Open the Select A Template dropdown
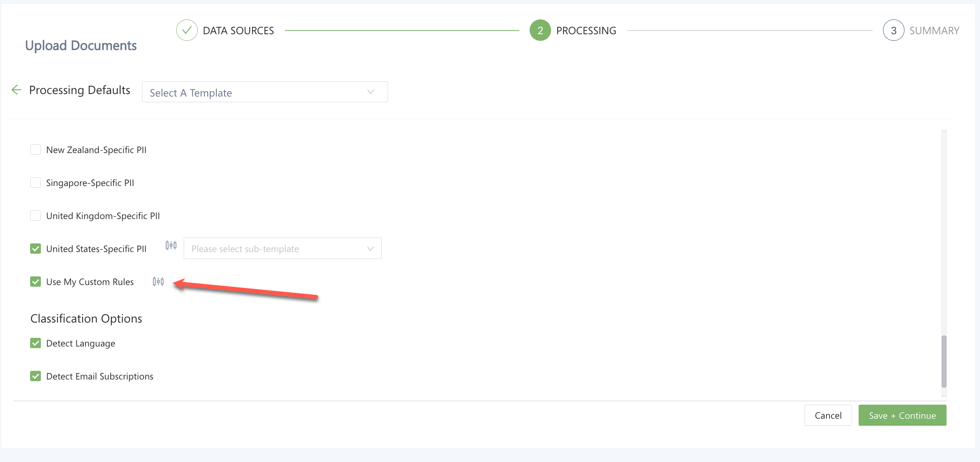The width and height of the screenshot is (980, 462). (264, 92)
